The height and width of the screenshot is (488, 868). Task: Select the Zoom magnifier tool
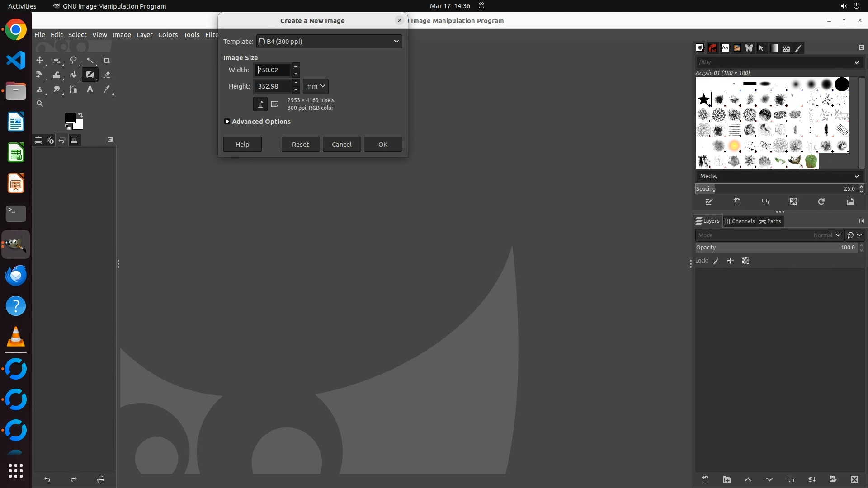coord(40,104)
